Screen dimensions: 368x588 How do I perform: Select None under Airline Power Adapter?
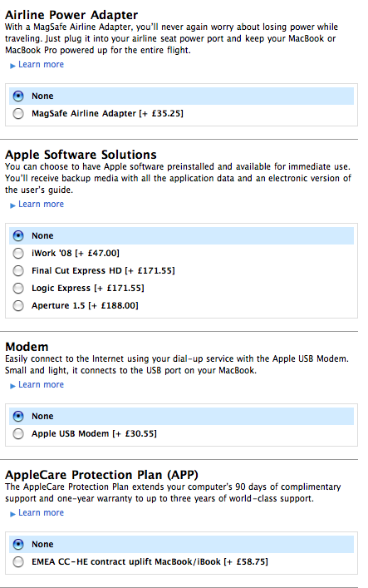18,96
